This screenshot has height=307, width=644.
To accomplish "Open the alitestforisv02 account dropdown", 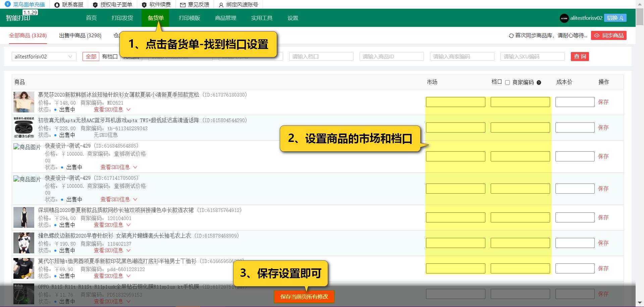I will [44, 56].
